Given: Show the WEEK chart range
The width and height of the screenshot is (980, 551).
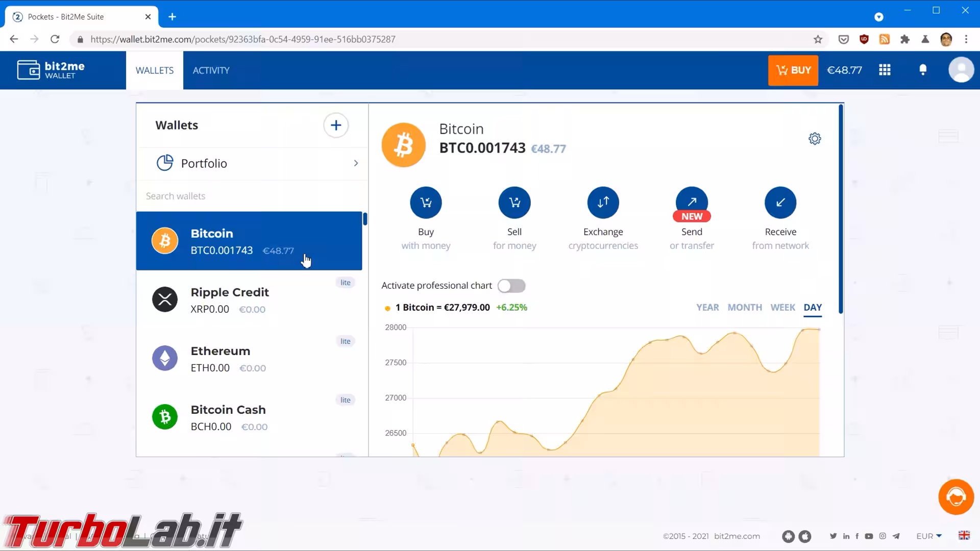Looking at the screenshot, I should (782, 308).
